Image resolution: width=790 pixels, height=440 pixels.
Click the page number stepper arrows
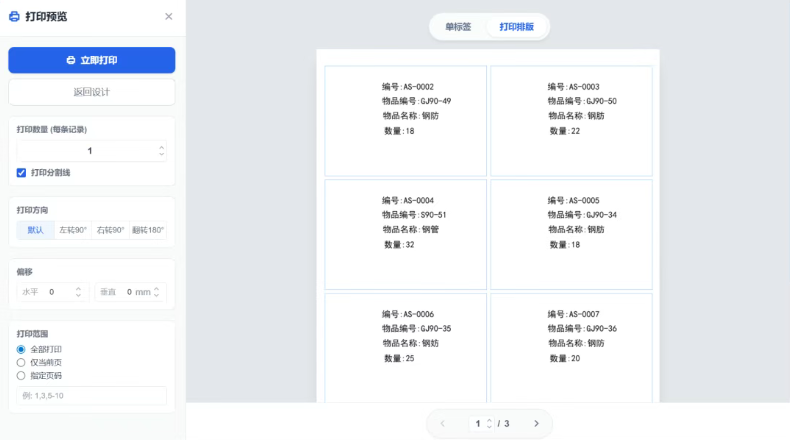coord(489,423)
